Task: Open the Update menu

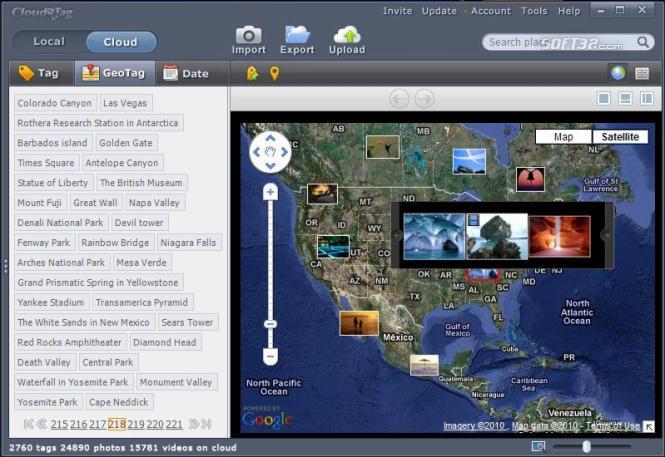Action: (x=439, y=11)
